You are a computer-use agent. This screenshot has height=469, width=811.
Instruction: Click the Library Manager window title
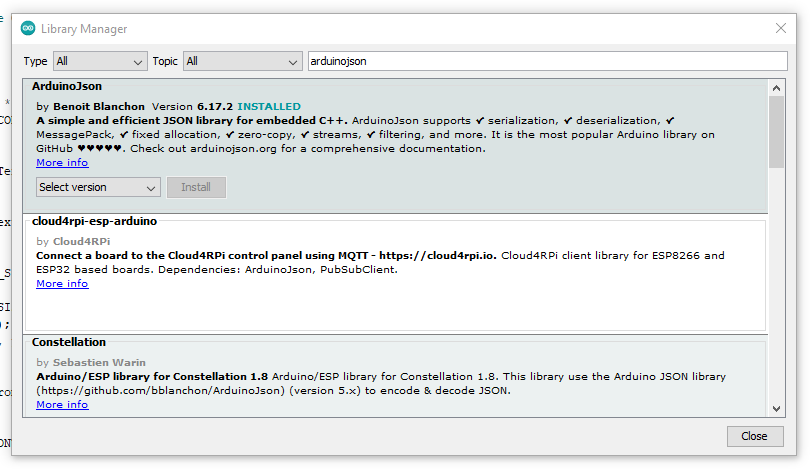tap(84, 29)
